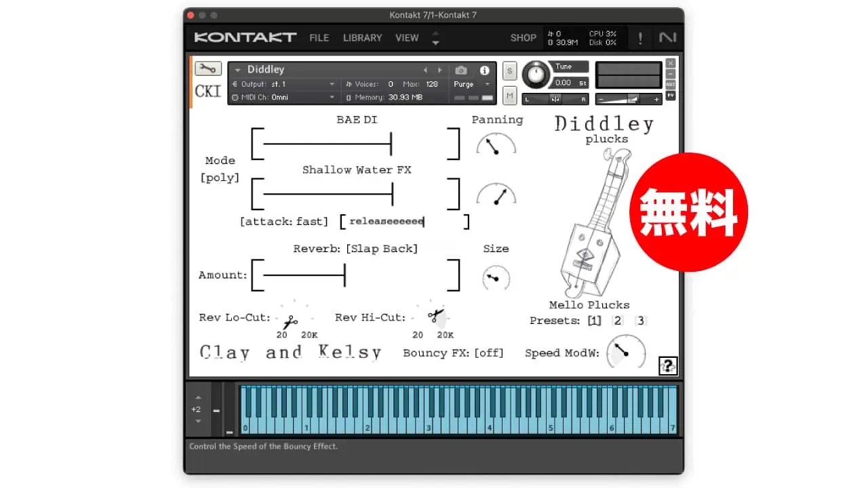Open the MIDI Ch Omni dropdown
Screen dimensions: 868x488
coord(284,98)
